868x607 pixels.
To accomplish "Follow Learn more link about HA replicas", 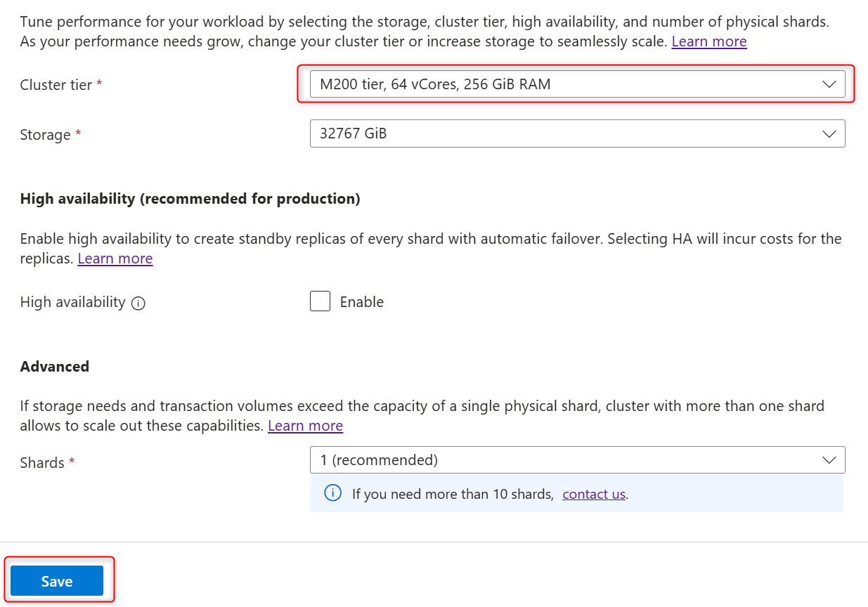I will 115,259.
